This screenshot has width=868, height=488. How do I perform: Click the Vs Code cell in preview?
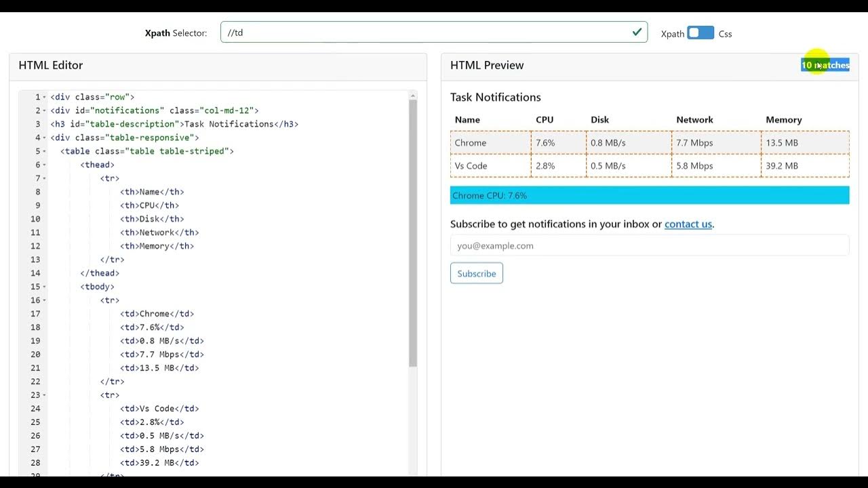coord(490,165)
